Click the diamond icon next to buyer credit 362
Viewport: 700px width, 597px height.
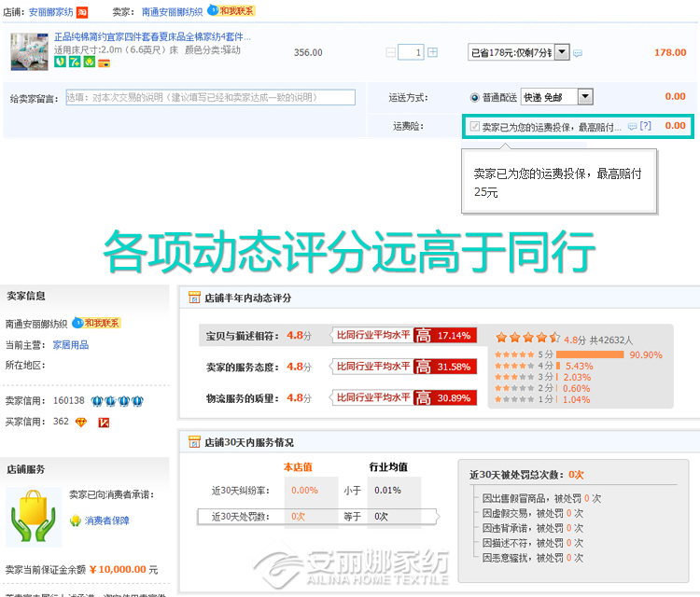tap(81, 422)
